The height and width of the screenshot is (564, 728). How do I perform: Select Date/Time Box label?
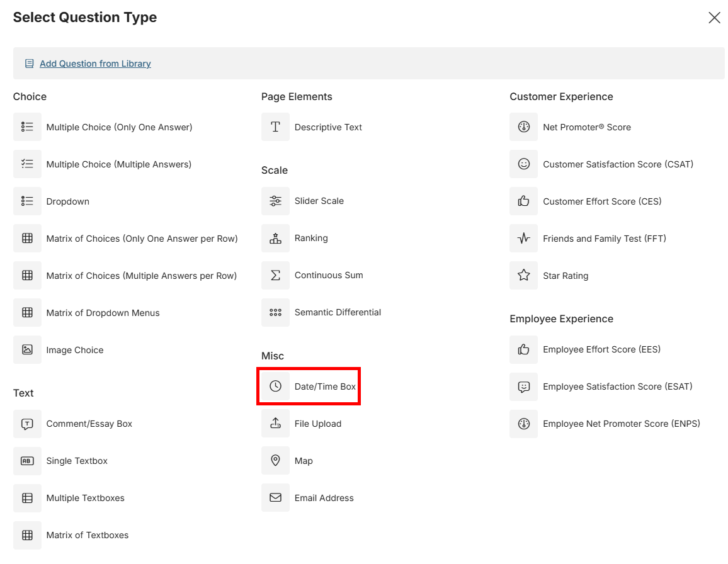tap(325, 386)
